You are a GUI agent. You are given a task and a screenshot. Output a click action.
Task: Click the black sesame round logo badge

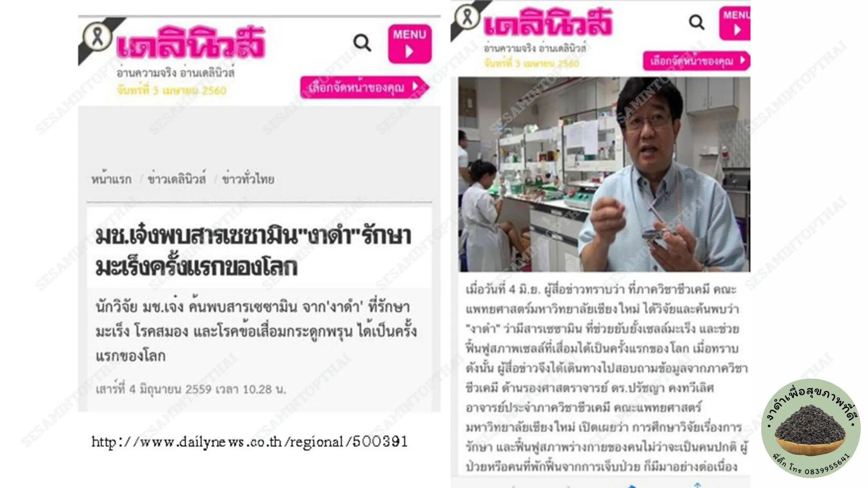pyautogui.click(x=811, y=427)
